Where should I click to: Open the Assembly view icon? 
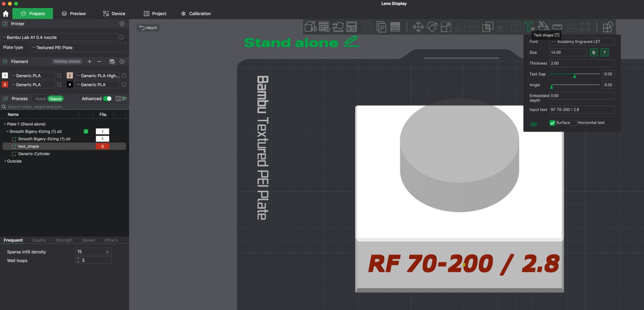[x=608, y=27]
